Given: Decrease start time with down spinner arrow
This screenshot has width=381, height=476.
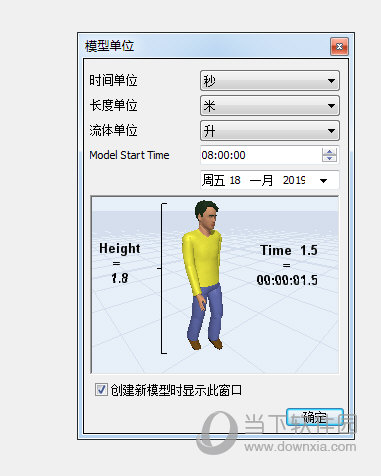Looking at the screenshot, I should (x=329, y=158).
